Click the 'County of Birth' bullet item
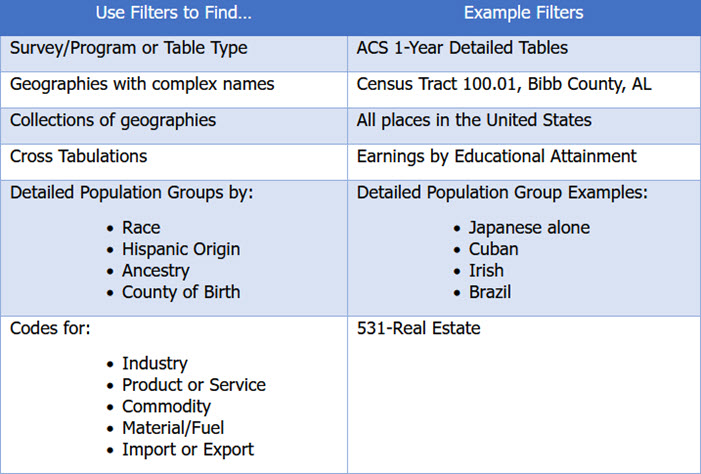701x474 pixels. coord(181,292)
